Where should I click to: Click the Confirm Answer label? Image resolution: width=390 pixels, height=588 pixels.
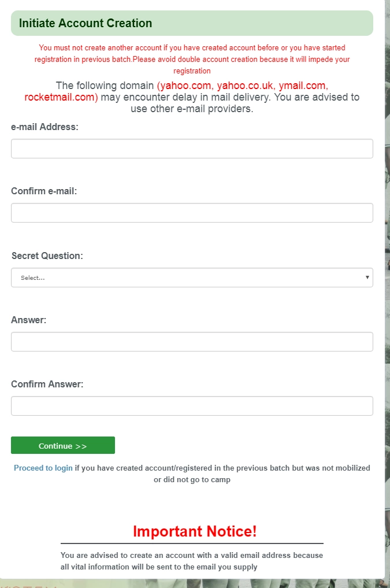[47, 384]
